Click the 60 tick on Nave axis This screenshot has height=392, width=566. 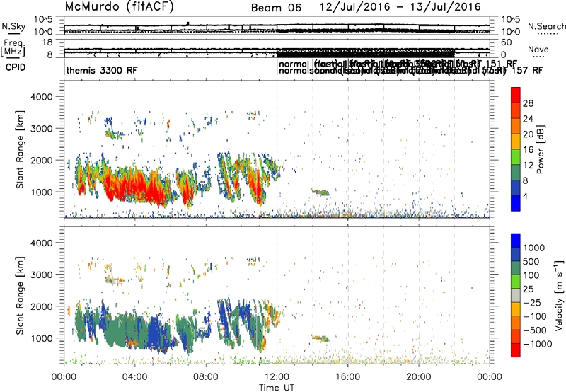coord(507,42)
